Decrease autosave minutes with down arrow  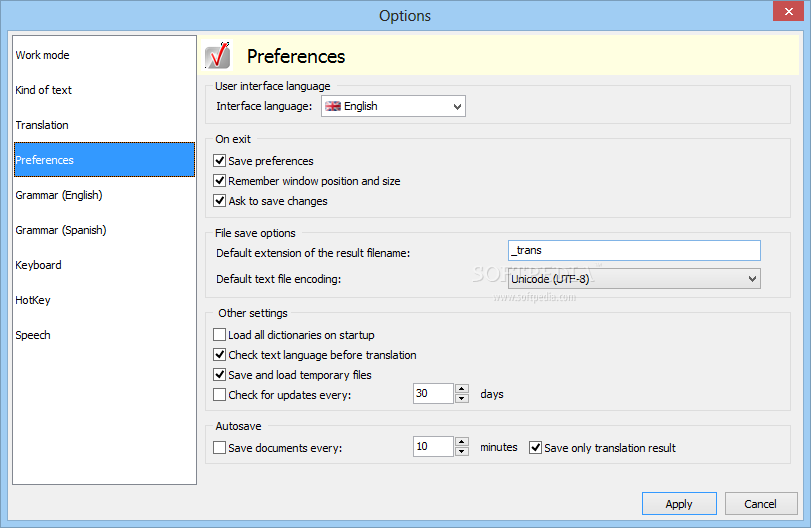pos(462,451)
